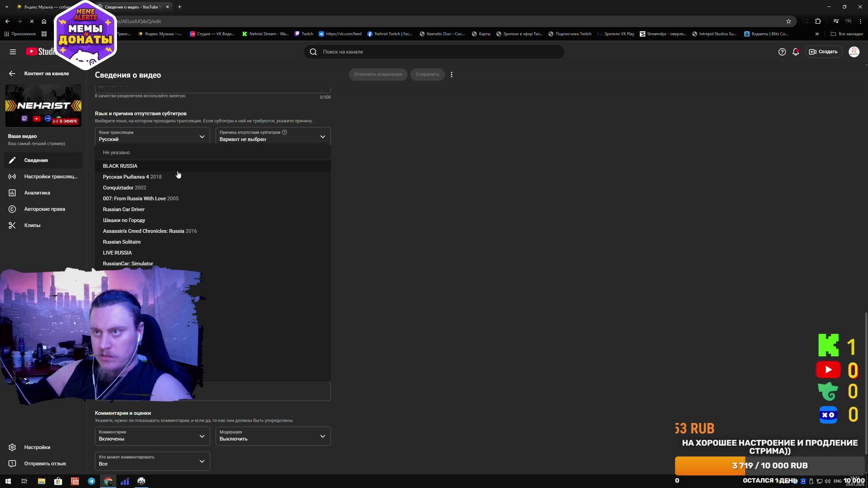Bookmark the page with star icon
The height and width of the screenshot is (488, 868).
[789, 21]
